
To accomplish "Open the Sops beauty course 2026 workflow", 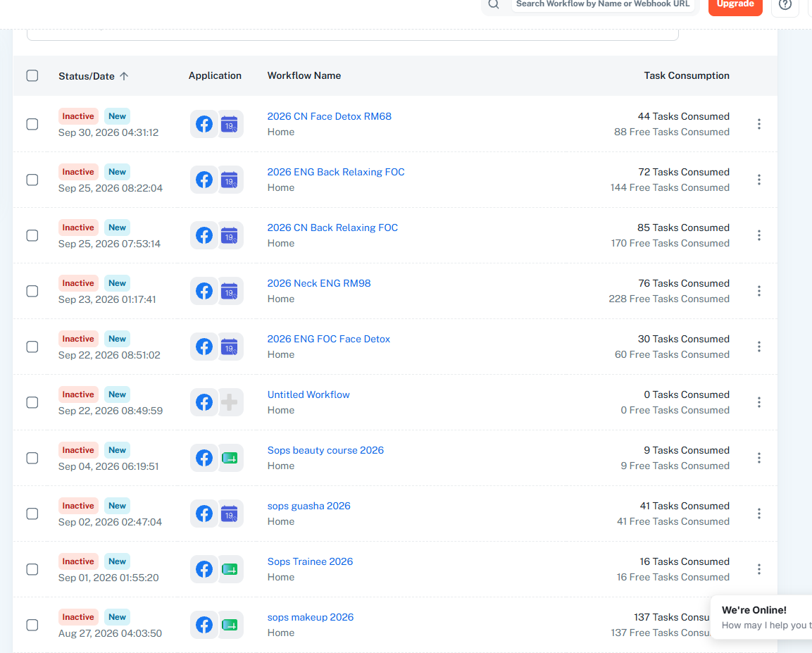I will tap(326, 451).
